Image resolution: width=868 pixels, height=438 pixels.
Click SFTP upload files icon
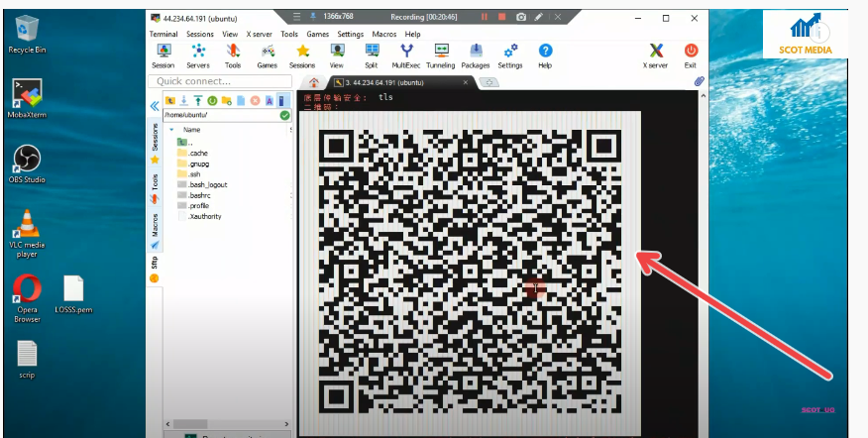(197, 100)
